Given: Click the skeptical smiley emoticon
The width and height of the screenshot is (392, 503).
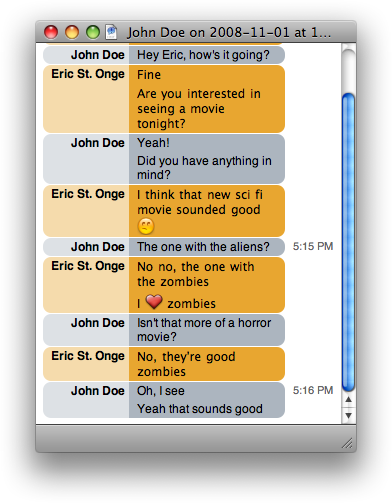Looking at the screenshot, I should (x=146, y=227).
